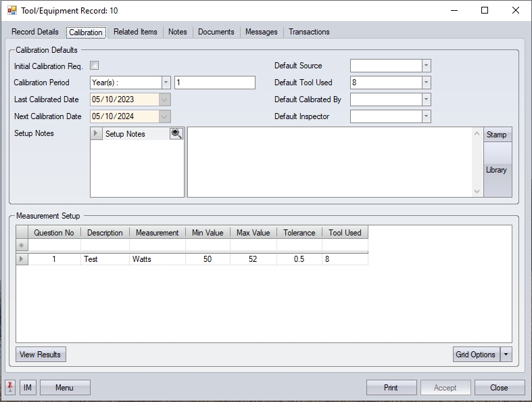Open the Default Inspector dropdown

coord(426,116)
